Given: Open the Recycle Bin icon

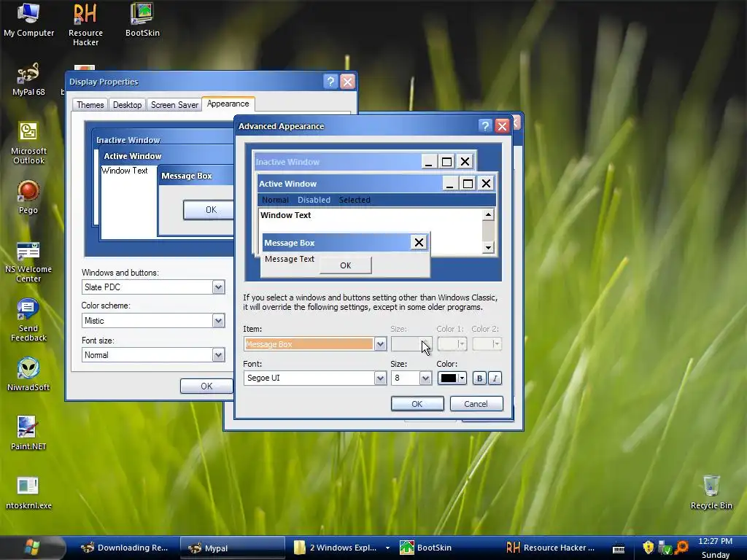Looking at the screenshot, I should [711, 492].
